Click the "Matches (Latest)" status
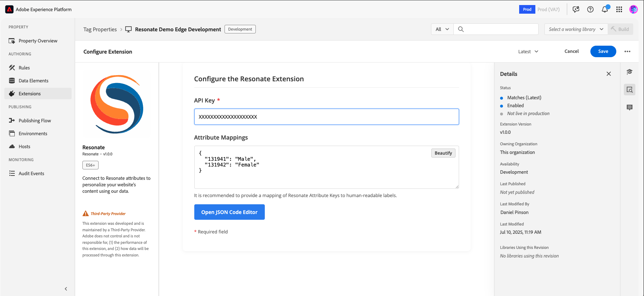Viewport: 644px width, 296px height. (524, 97)
